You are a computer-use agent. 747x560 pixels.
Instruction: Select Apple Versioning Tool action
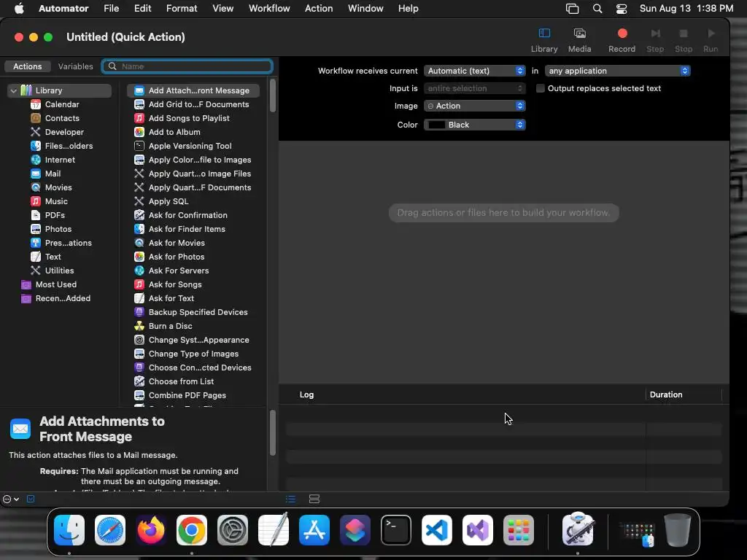click(x=190, y=146)
